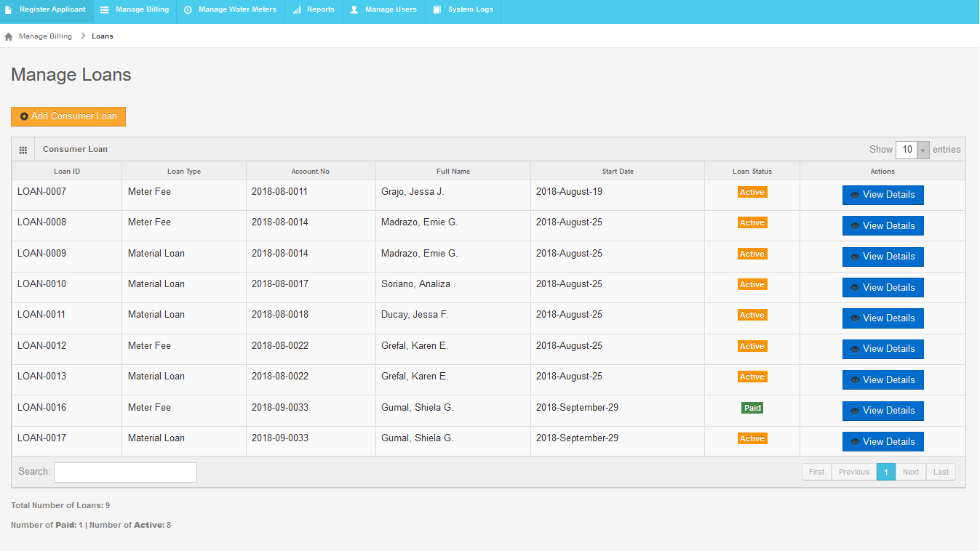980x551 pixels.
Task: Click the Manage Billing list icon
Action: tap(105, 10)
